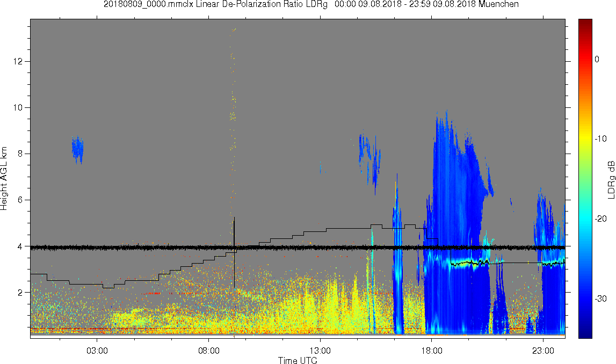Click the 'Time UTC' axis label

pos(298,360)
